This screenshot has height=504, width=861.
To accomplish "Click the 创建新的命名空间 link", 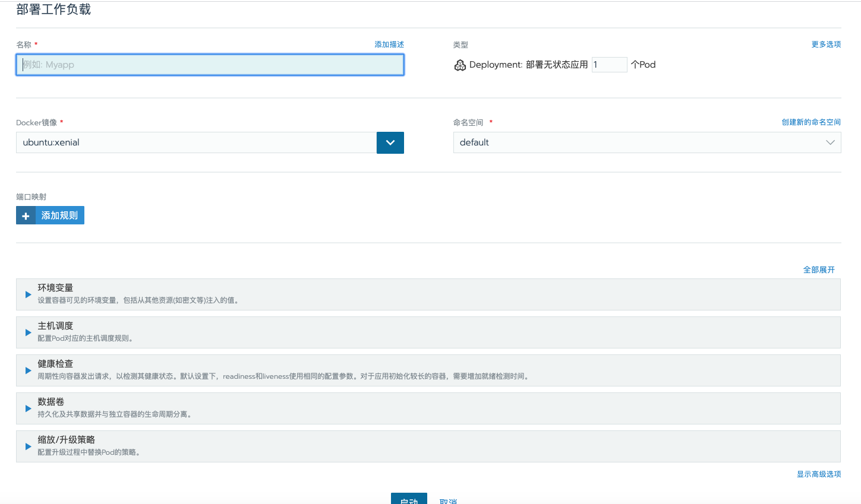I will tap(810, 122).
